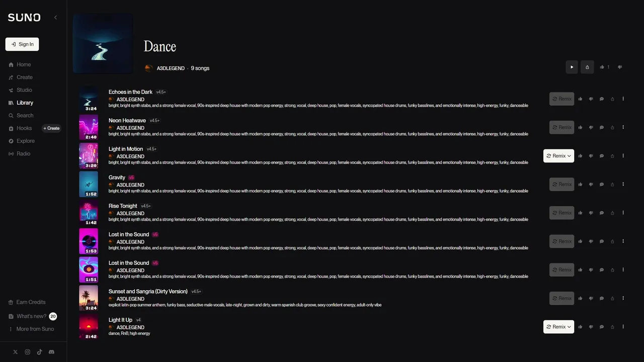Click the SUNO logo
644x362 pixels.
[x=24, y=18]
